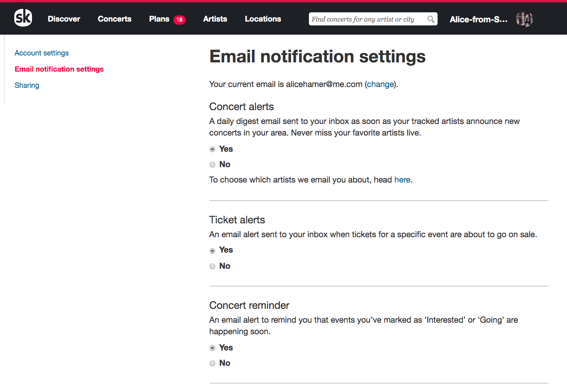Go to the Locations section
Viewport: 567px width, 392px height.
tap(263, 18)
